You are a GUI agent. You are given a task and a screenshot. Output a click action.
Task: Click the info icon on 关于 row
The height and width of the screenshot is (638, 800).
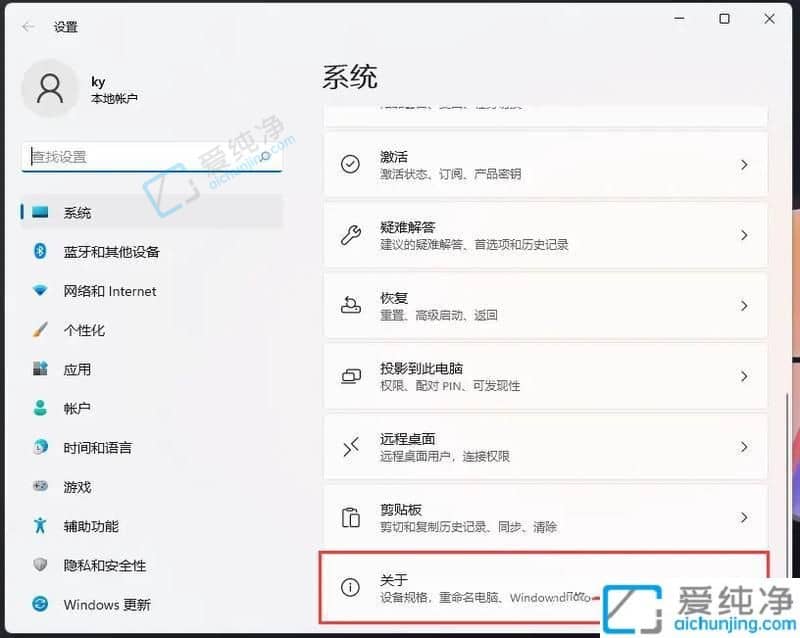pos(350,588)
